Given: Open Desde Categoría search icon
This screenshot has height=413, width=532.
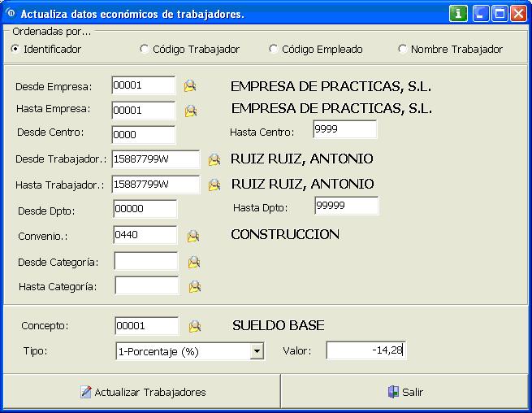Looking at the screenshot, I should click(194, 263).
